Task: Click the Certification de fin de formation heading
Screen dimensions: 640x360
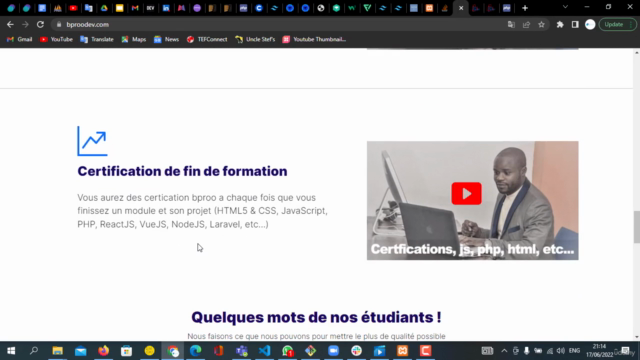Action: [182, 171]
